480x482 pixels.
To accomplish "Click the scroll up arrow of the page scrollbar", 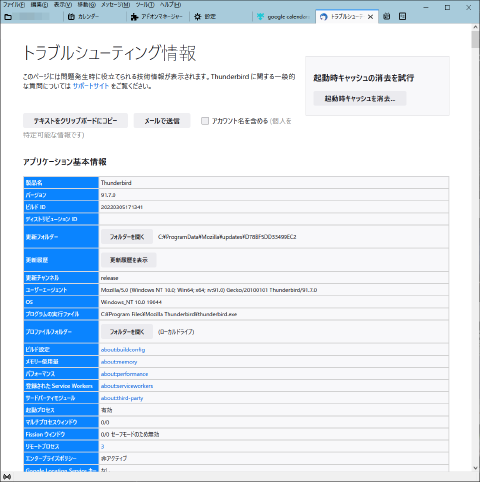I will [x=475, y=27].
